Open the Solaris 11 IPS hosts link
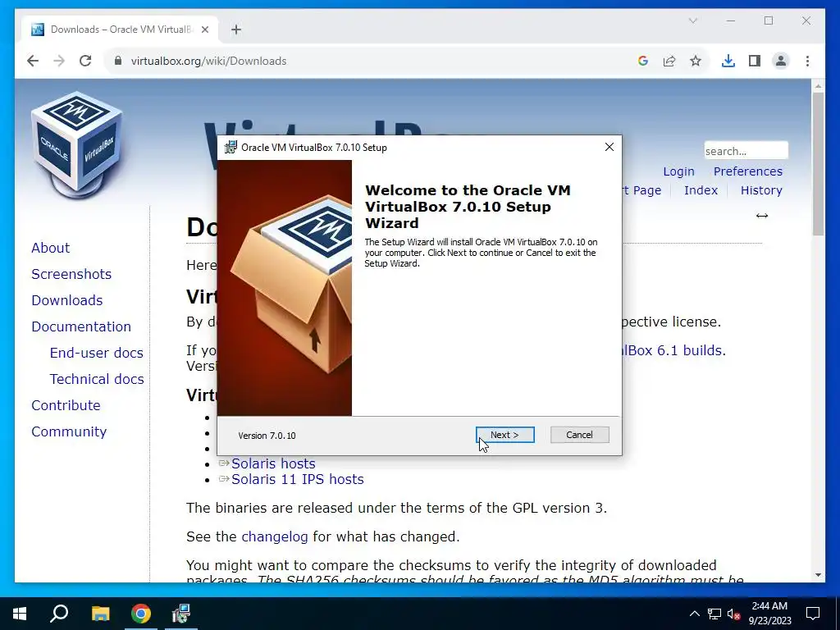The image size is (840, 630). click(x=297, y=479)
